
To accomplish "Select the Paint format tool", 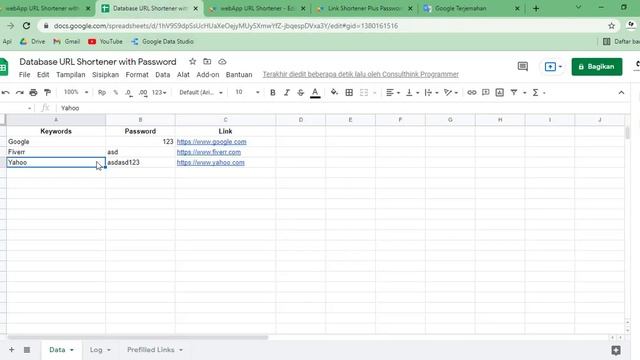I will tap(47, 93).
